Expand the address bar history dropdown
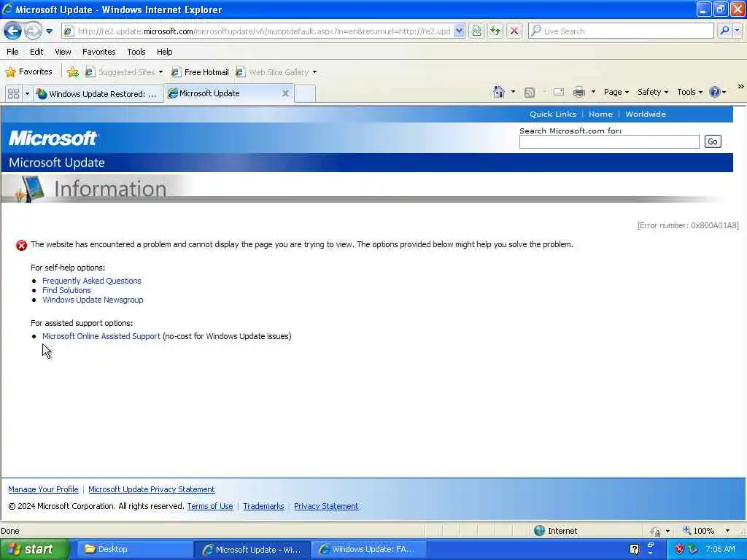 [x=460, y=31]
